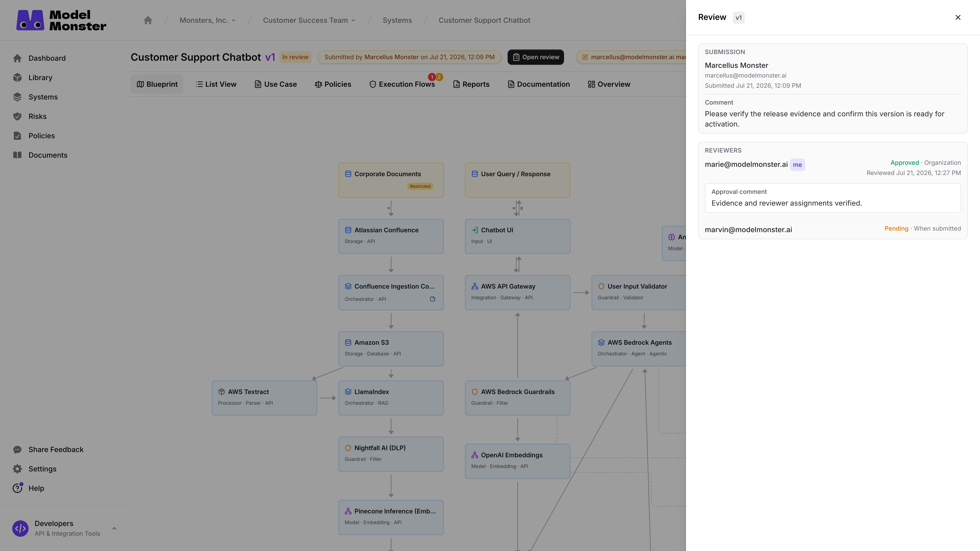Click the Customer Support Chatbot breadcrumb
The width and height of the screenshot is (980, 551).
coord(484,20)
